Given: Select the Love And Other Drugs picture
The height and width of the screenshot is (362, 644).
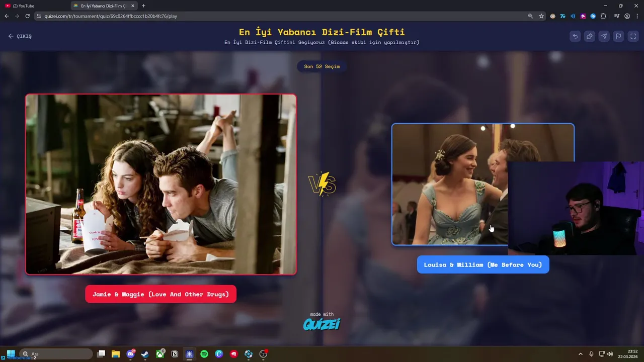Looking at the screenshot, I should [161, 185].
